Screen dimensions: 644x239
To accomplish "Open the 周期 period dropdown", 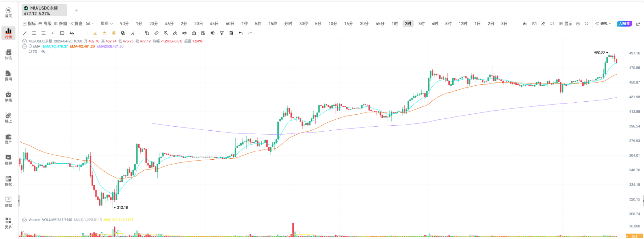I will click(x=107, y=24).
